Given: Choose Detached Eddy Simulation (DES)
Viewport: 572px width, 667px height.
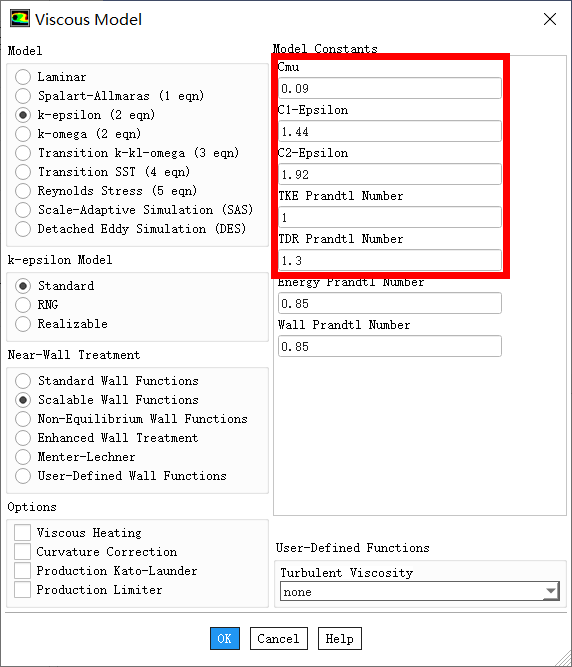Looking at the screenshot, I should click(x=23, y=229).
